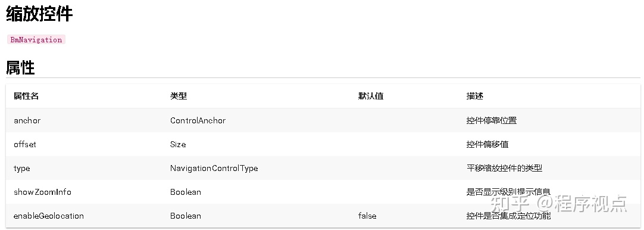
Task: Click the Size type cell
Action: pyautogui.click(x=178, y=144)
